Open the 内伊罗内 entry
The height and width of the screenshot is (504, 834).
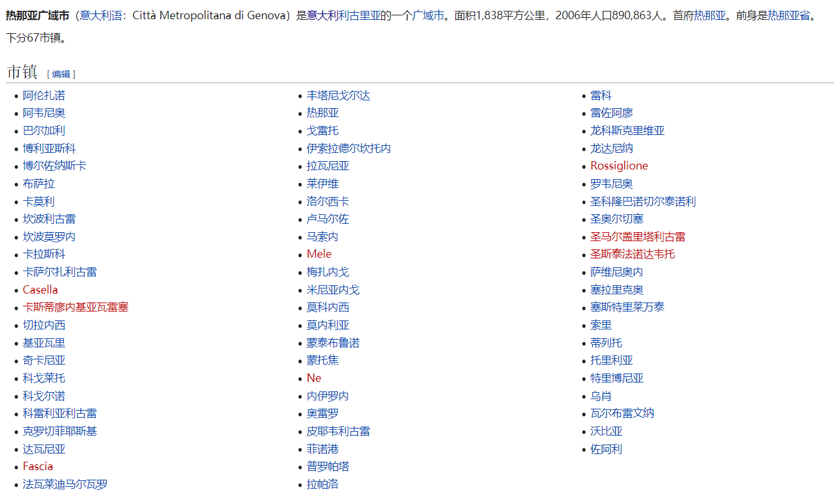tap(328, 397)
